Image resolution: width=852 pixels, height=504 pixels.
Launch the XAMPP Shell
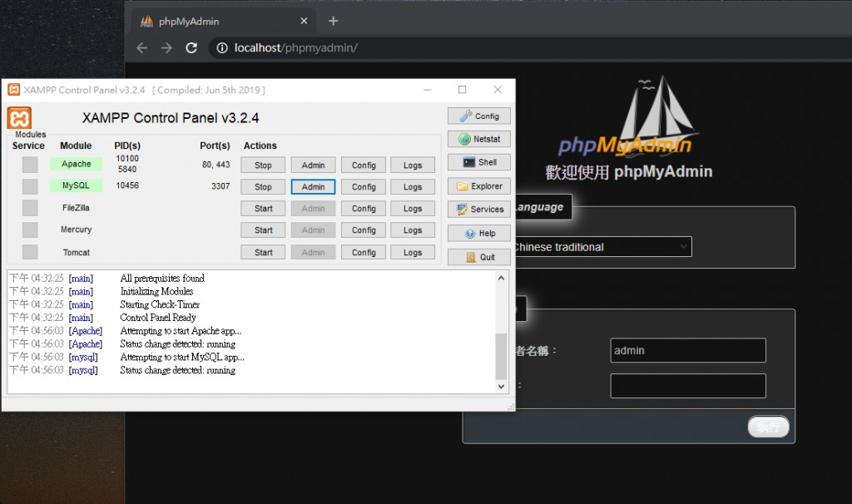(x=478, y=162)
